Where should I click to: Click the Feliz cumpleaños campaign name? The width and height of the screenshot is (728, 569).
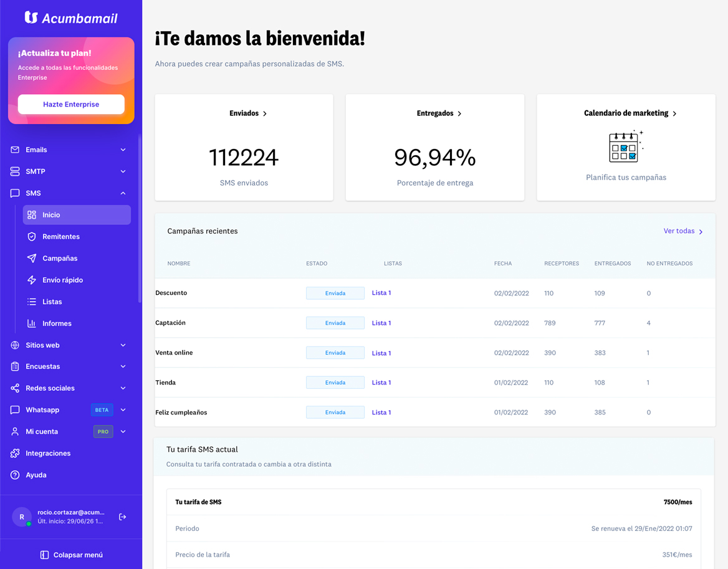(x=181, y=412)
